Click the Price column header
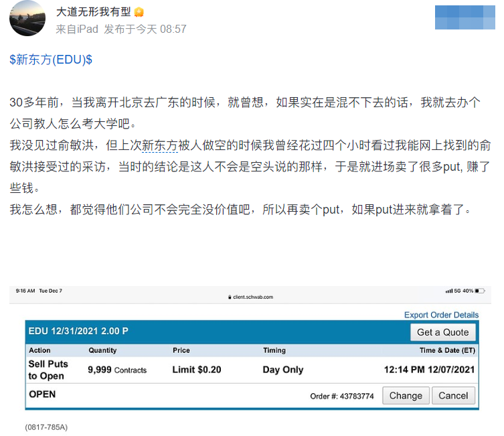504x436 pixels. [181, 350]
